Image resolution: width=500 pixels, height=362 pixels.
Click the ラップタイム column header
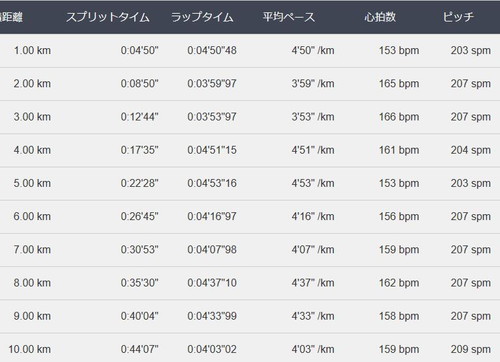[x=202, y=17]
